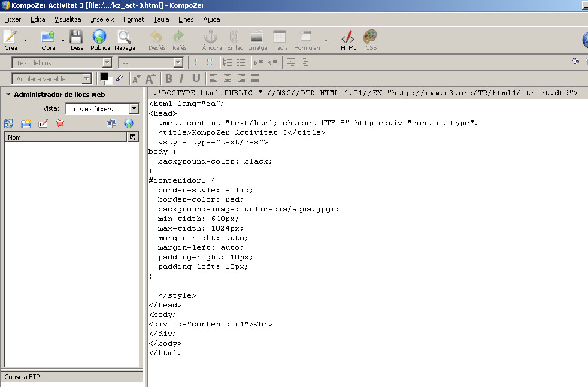The width and height of the screenshot is (588, 387).
Task: Toggle bold formatting
Action: (169, 78)
